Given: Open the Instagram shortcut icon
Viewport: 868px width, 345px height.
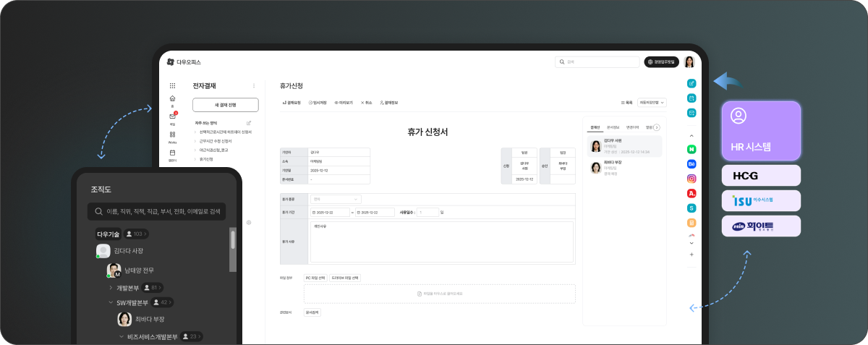Looking at the screenshot, I should tap(692, 179).
